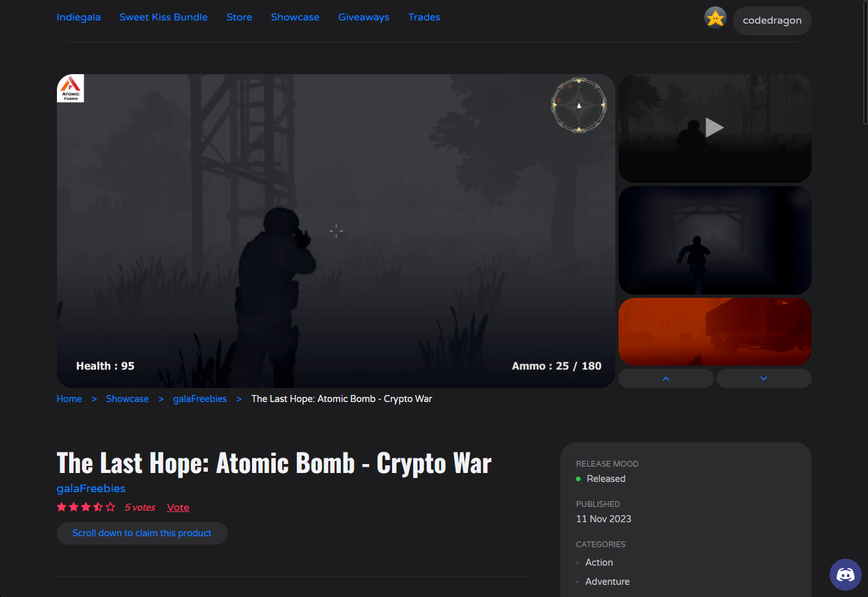
Task: Click the 5 votes text
Action: tap(140, 508)
